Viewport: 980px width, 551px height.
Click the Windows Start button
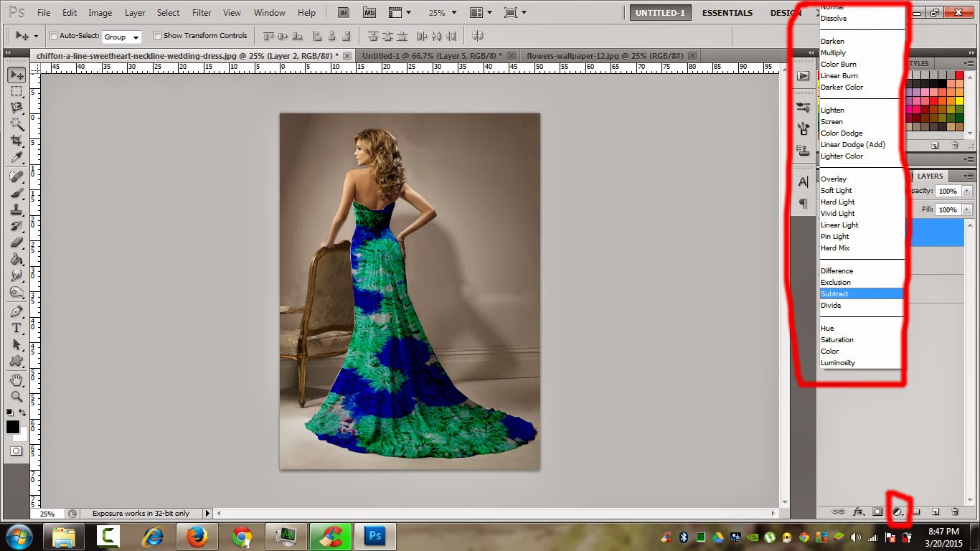click(x=19, y=537)
